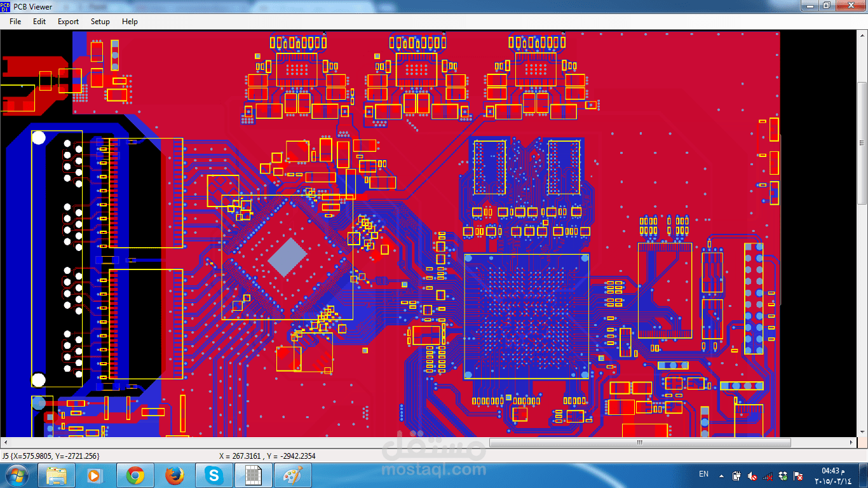The width and height of the screenshot is (868, 488).
Task: Launch the media player taskbar icon
Action: pos(95,475)
